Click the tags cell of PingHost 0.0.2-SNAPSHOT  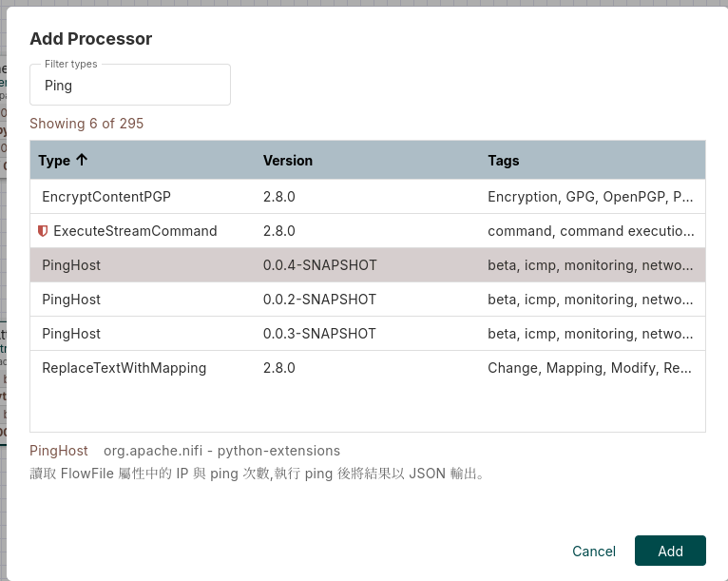[x=590, y=300]
